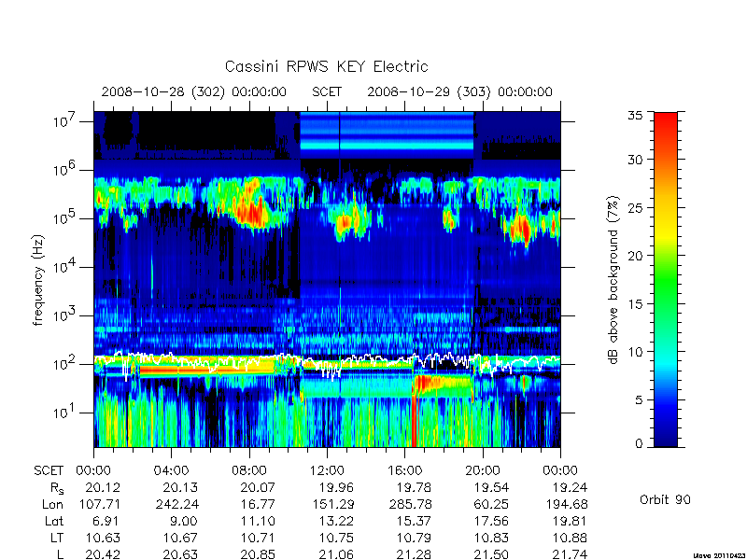Click the plot title "Cassini RPWS KEY Electric"

326,66
